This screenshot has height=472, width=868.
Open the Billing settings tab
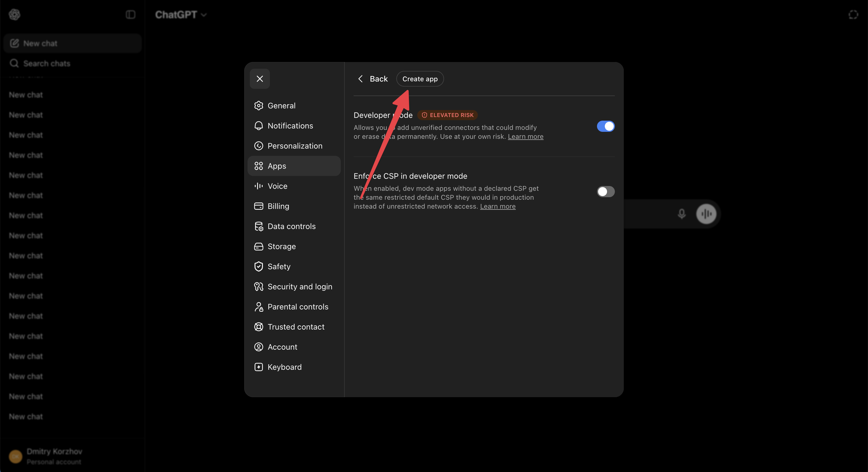click(294, 206)
